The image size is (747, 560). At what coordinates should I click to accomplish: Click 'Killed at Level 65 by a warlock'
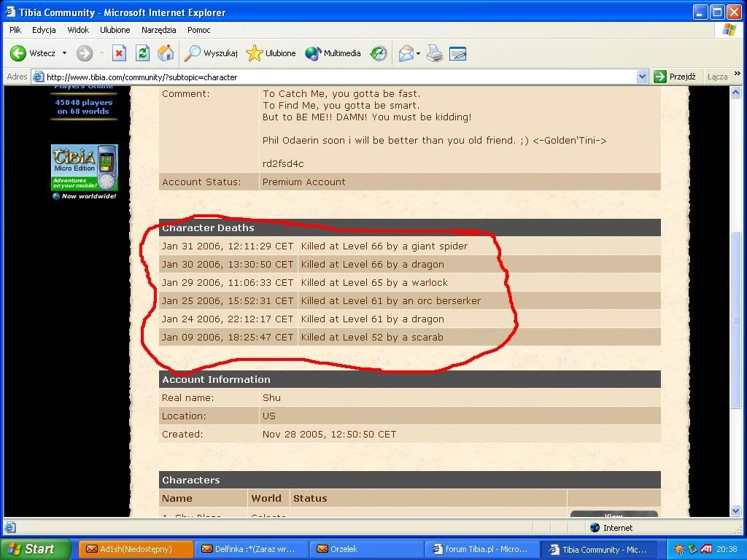[374, 282]
